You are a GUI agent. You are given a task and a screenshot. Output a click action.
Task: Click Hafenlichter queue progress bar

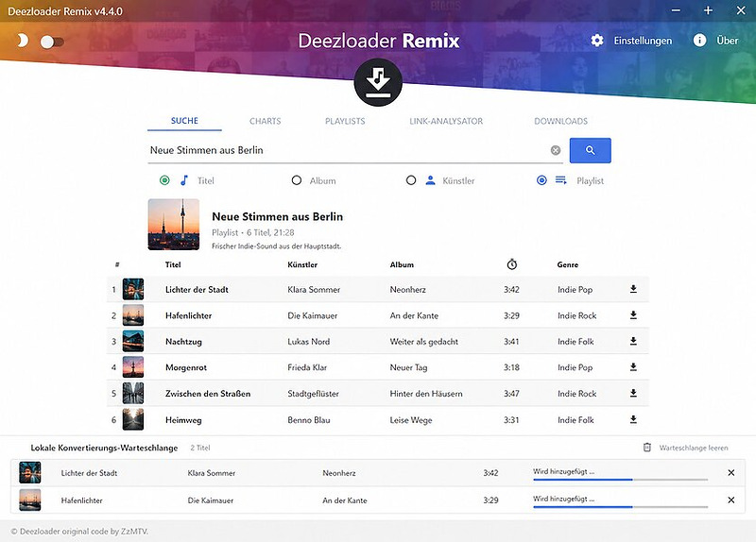click(621, 507)
